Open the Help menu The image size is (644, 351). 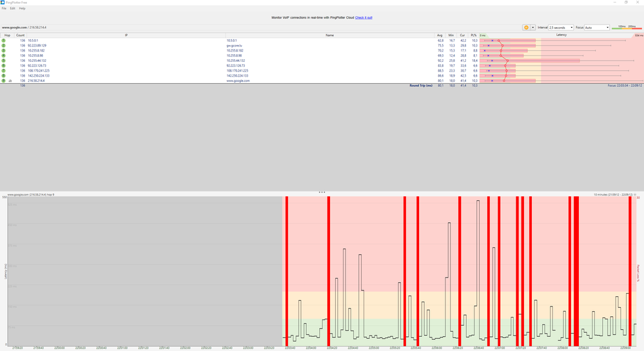(22, 8)
